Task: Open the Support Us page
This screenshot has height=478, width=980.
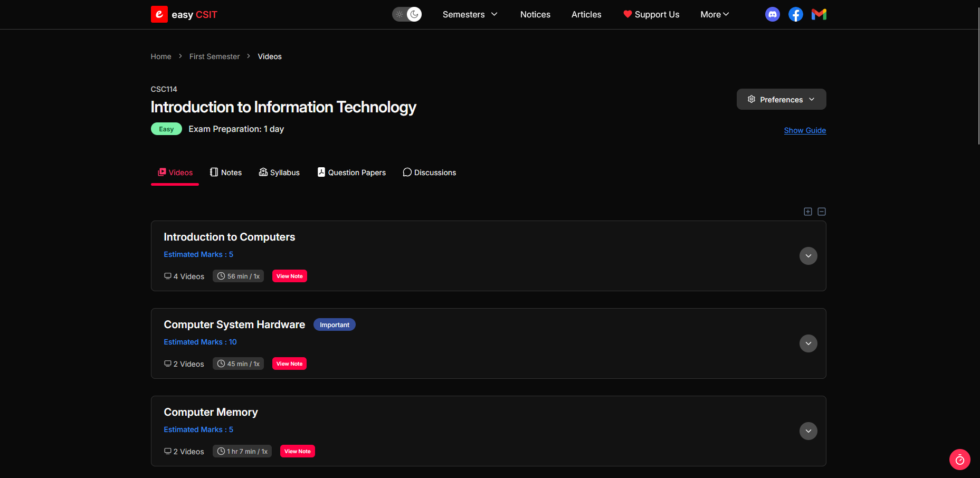Action: (x=651, y=14)
